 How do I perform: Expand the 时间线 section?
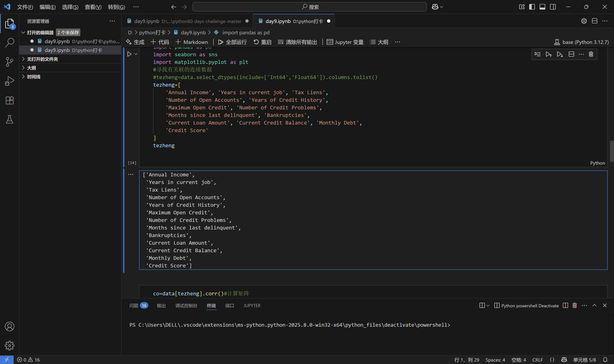coord(34,77)
